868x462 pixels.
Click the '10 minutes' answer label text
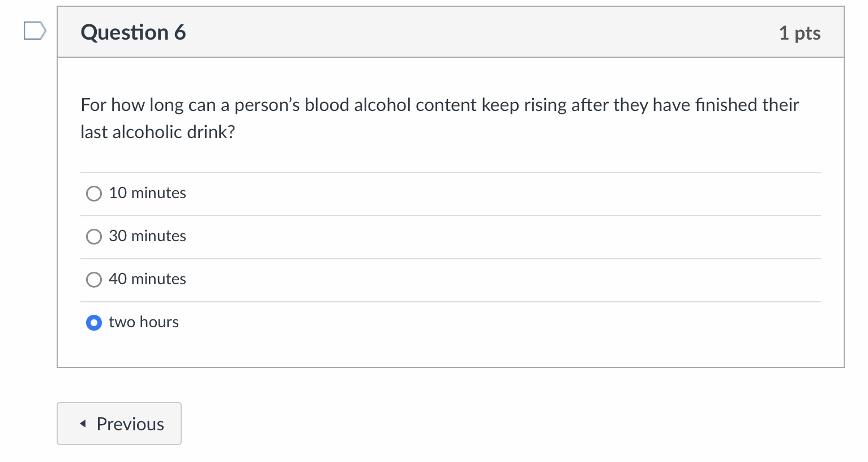147,193
